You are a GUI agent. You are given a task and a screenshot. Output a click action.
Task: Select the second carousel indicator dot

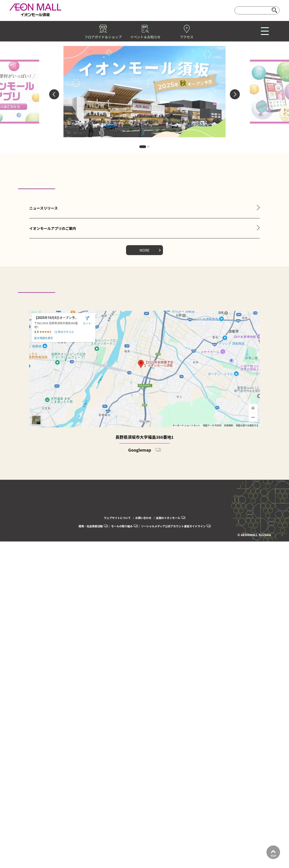(148, 146)
